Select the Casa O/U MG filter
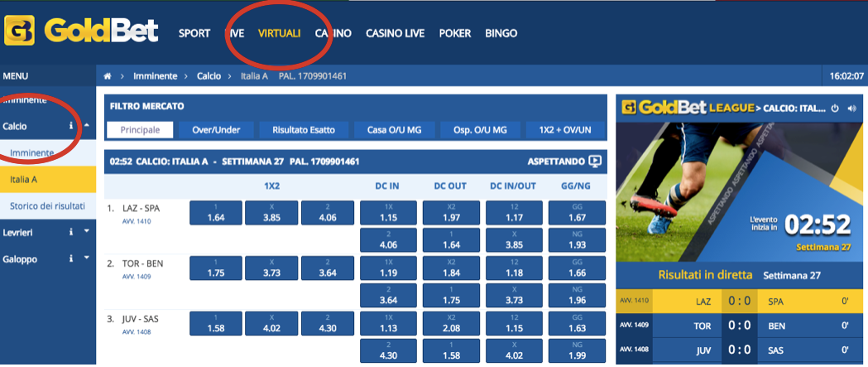Viewport: 868px width, 367px height. click(394, 130)
